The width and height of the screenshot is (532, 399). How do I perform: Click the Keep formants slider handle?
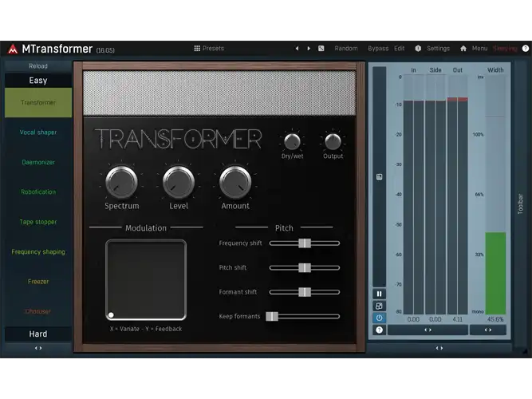tap(272, 317)
